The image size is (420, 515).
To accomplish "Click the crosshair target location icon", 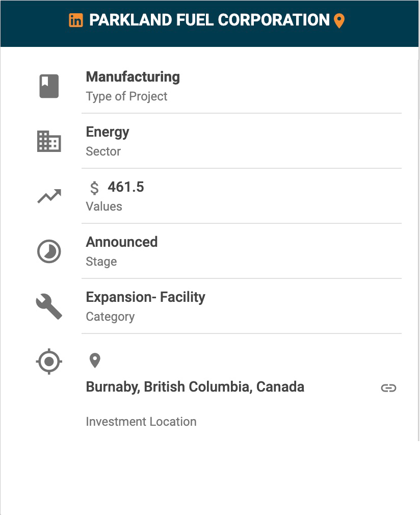I will [x=49, y=362].
